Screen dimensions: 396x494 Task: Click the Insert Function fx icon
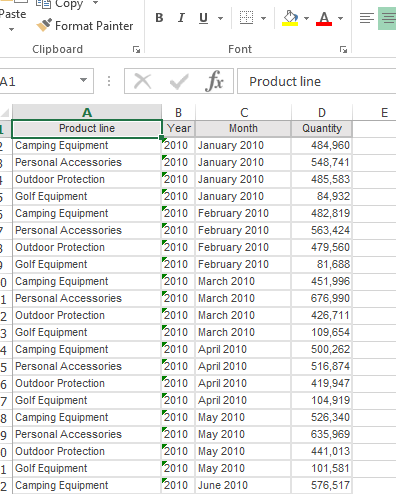[x=214, y=81]
